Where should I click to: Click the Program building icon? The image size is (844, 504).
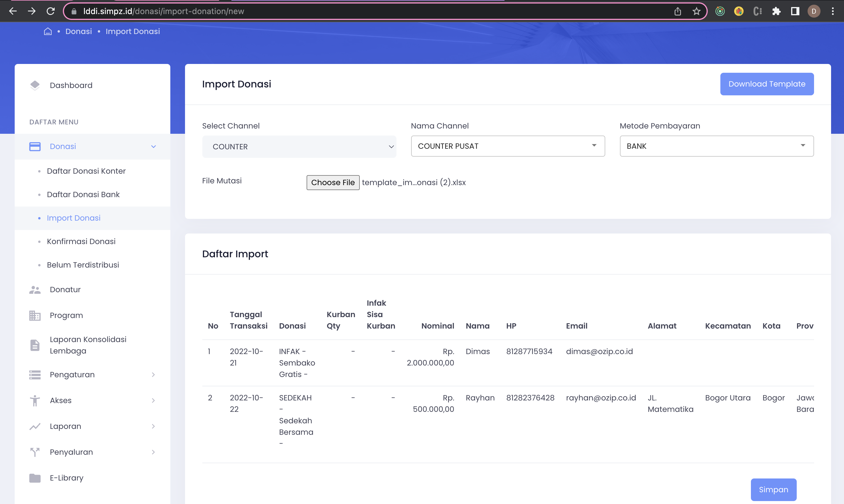(x=35, y=315)
